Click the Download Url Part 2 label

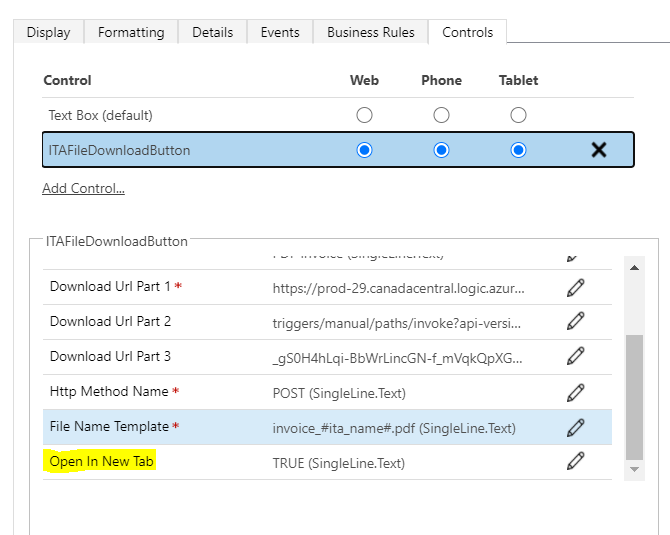(110, 321)
